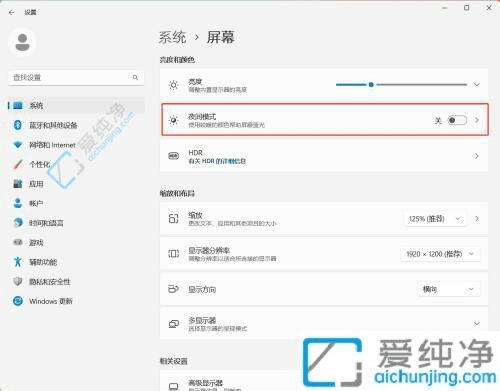Click the Windows 更新 sync icon

point(18,301)
